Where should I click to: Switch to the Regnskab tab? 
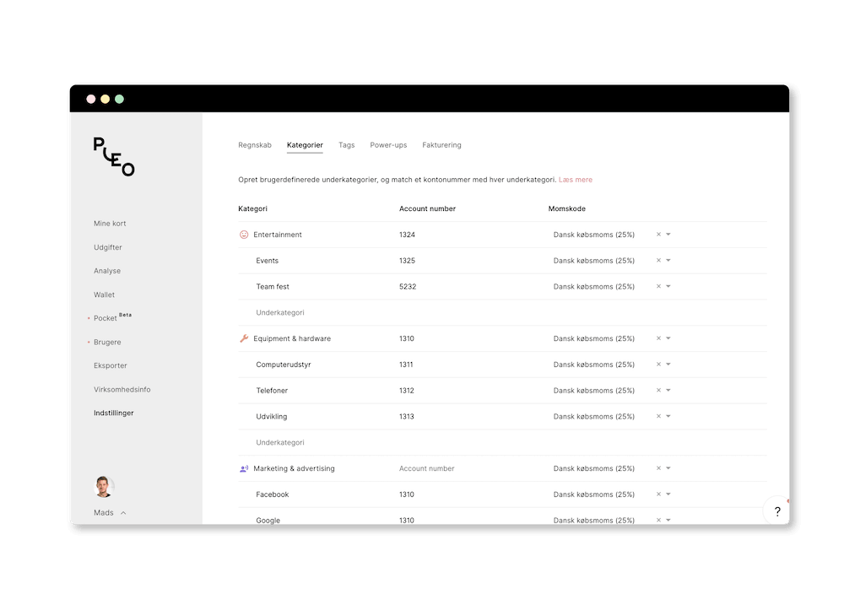(255, 145)
